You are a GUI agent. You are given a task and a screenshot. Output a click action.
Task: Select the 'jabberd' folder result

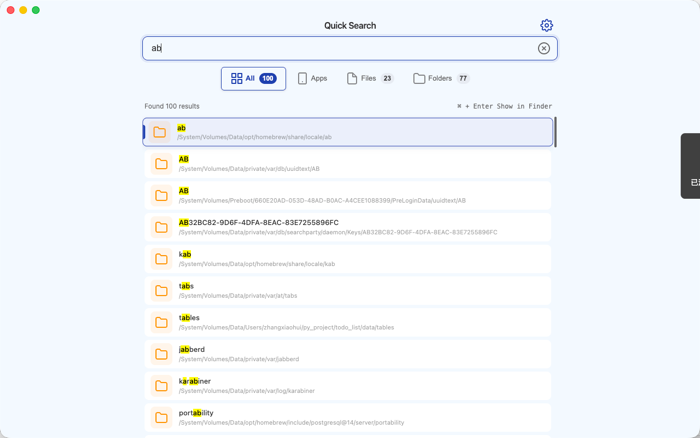[x=348, y=354]
